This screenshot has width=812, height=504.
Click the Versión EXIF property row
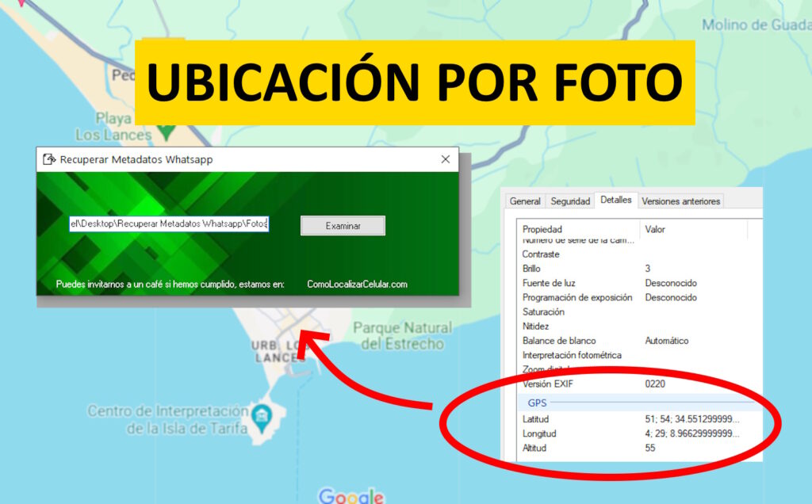coord(547,384)
